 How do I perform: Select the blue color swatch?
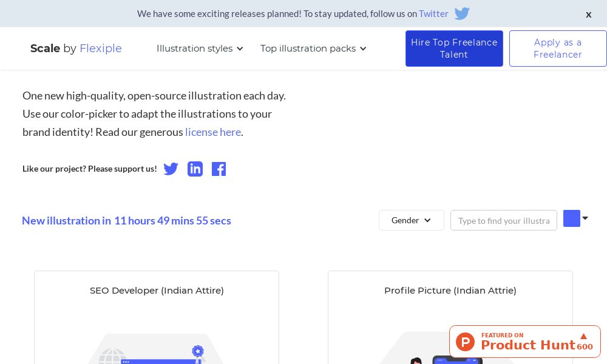click(x=571, y=218)
